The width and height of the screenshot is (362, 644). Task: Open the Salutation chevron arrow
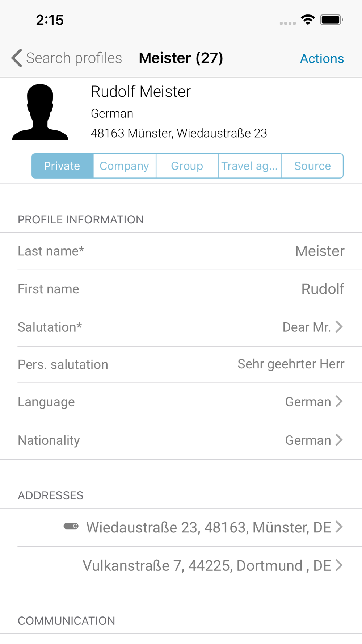[339, 327]
